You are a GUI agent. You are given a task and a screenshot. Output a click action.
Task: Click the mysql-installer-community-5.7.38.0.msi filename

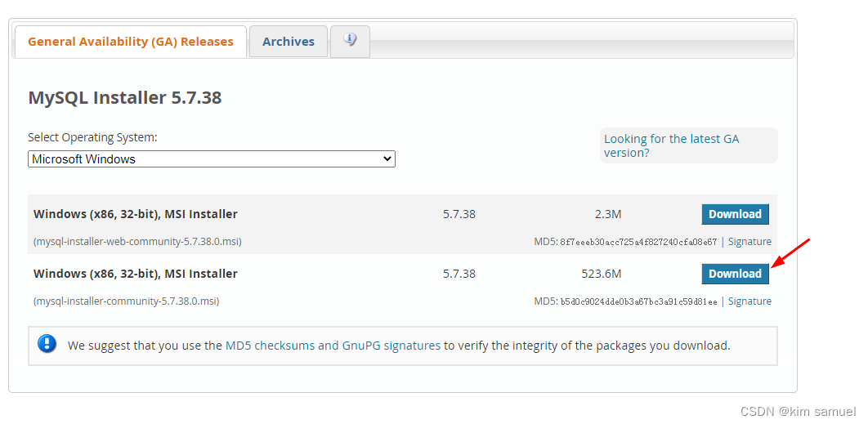[x=126, y=301]
